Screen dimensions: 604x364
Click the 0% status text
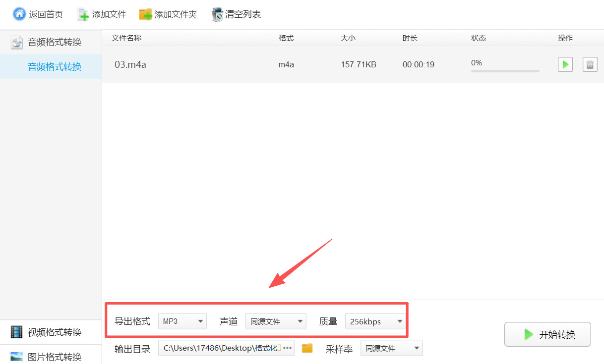(477, 63)
